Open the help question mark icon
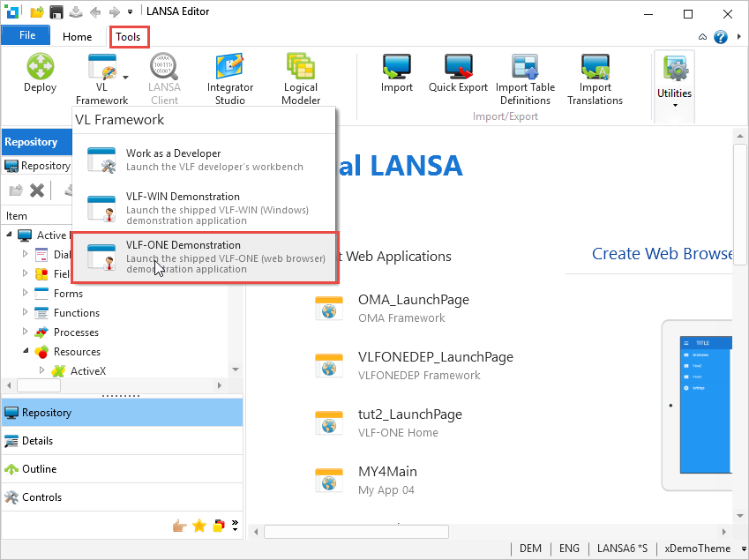This screenshot has width=749, height=560. [721, 37]
